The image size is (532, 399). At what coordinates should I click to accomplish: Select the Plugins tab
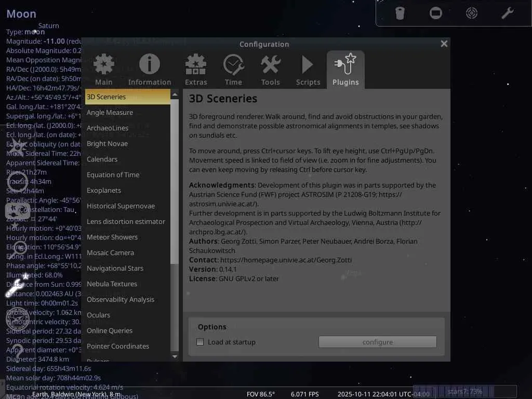[x=345, y=70]
